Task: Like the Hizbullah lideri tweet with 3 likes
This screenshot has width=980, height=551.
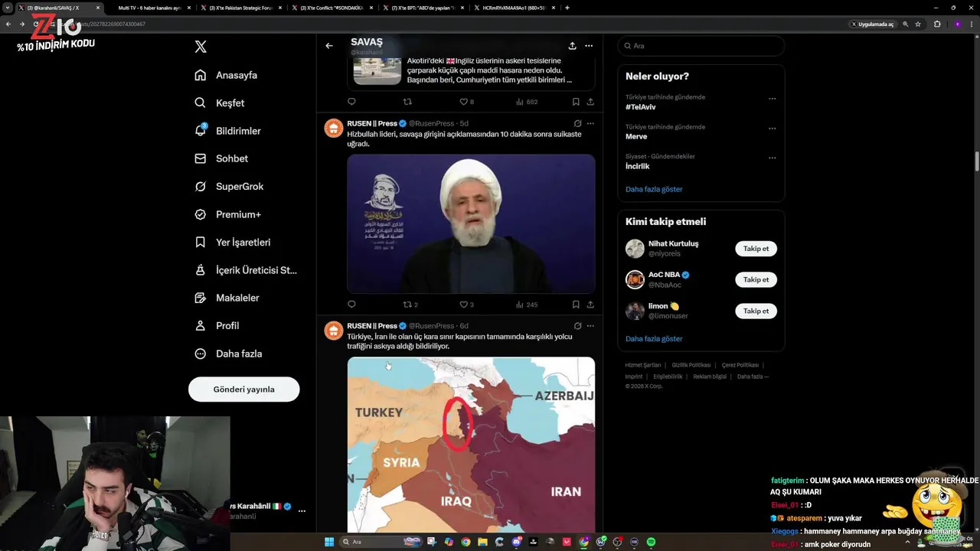Action: click(466, 305)
